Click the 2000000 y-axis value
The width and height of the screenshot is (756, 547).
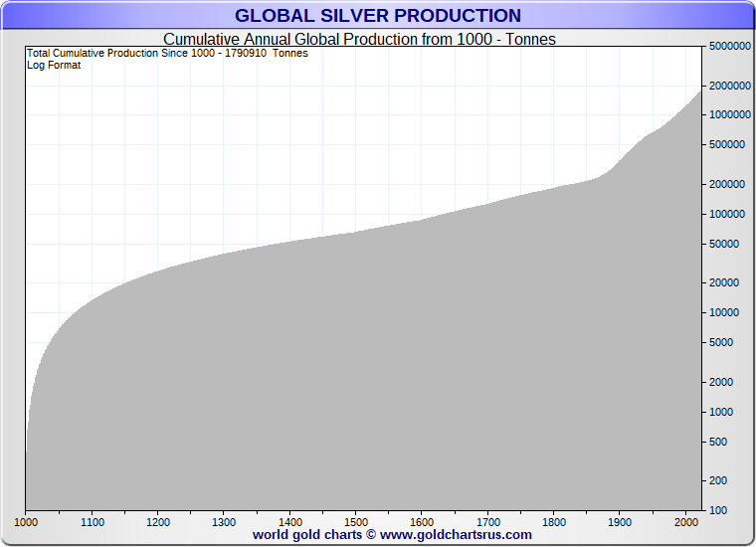point(729,87)
